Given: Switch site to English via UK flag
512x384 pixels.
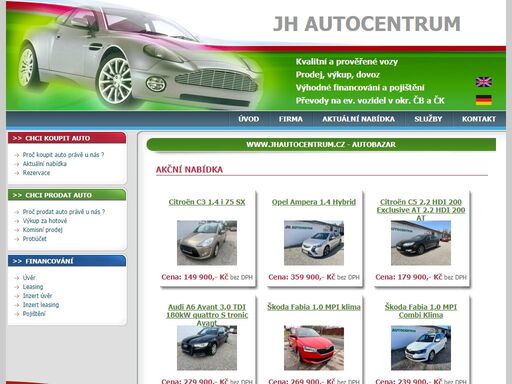Looking at the screenshot, I should click(x=483, y=82).
